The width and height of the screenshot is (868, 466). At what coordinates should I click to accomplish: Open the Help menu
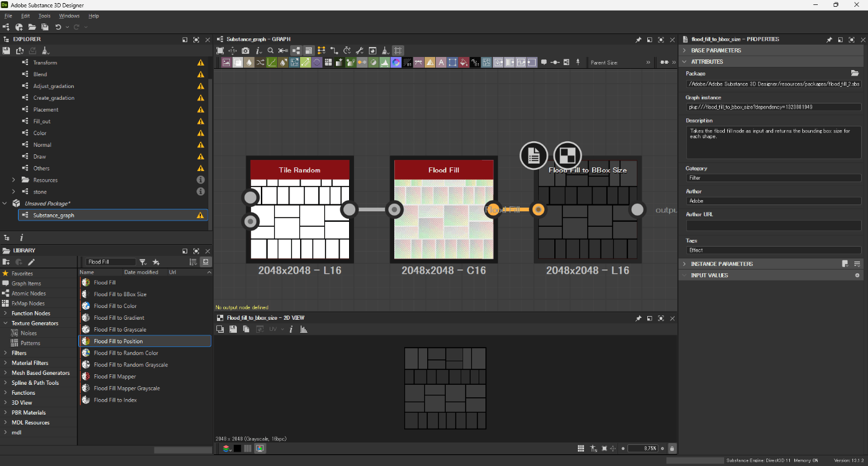94,15
